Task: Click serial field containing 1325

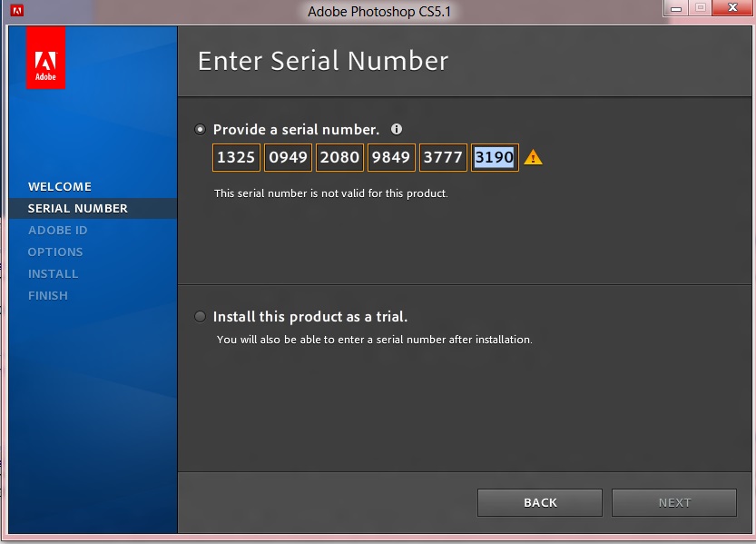Action: tap(236, 157)
